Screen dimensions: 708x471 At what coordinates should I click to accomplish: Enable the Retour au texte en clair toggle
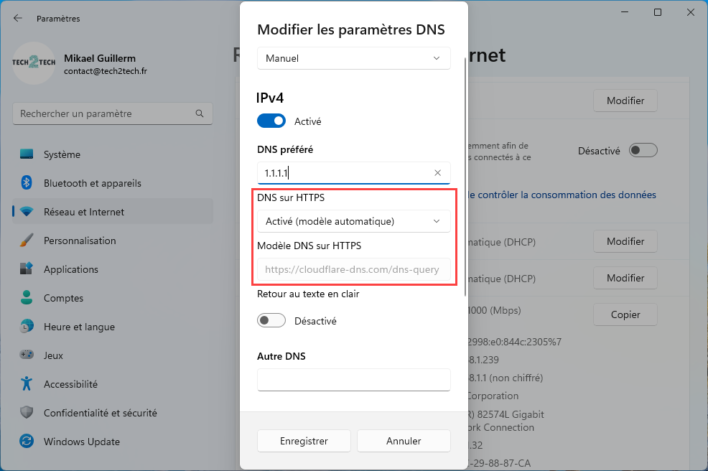point(271,321)
